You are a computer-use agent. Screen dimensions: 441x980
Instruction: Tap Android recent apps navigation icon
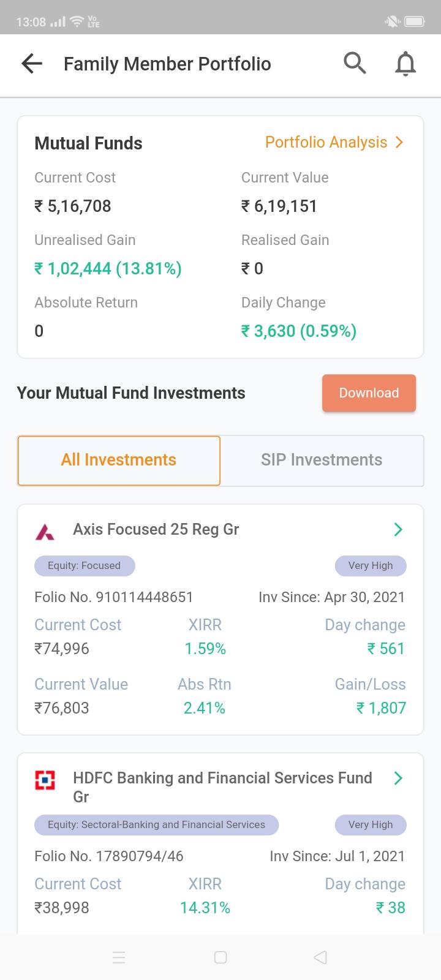point(119,957)
